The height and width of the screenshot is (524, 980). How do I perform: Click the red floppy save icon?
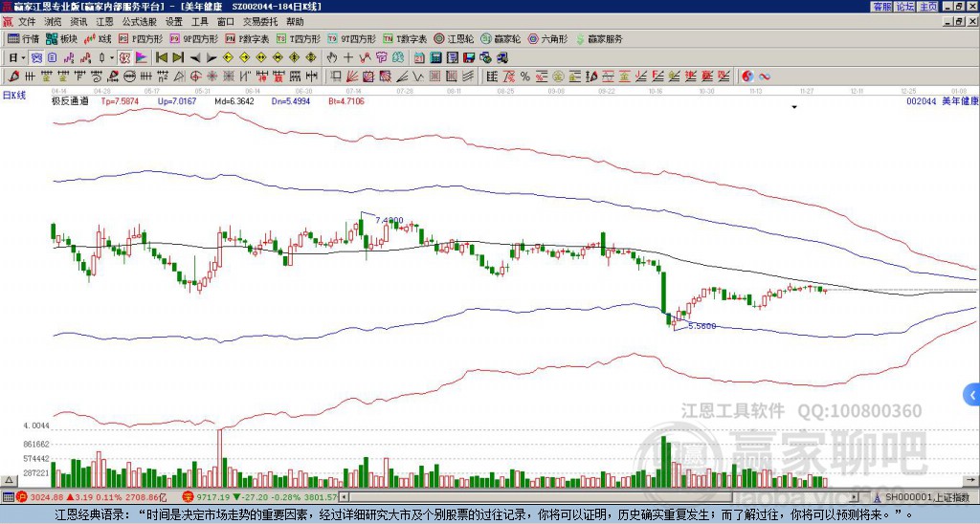469,58
